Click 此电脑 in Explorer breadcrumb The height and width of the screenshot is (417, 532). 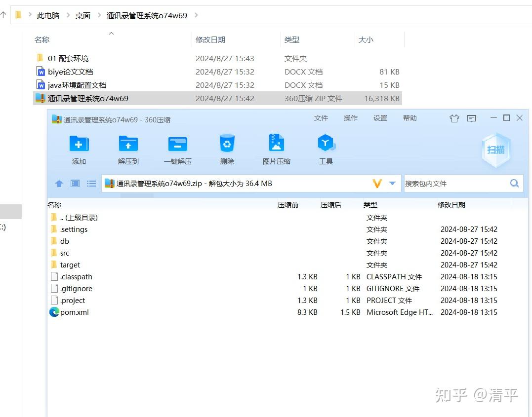point(48,16)
